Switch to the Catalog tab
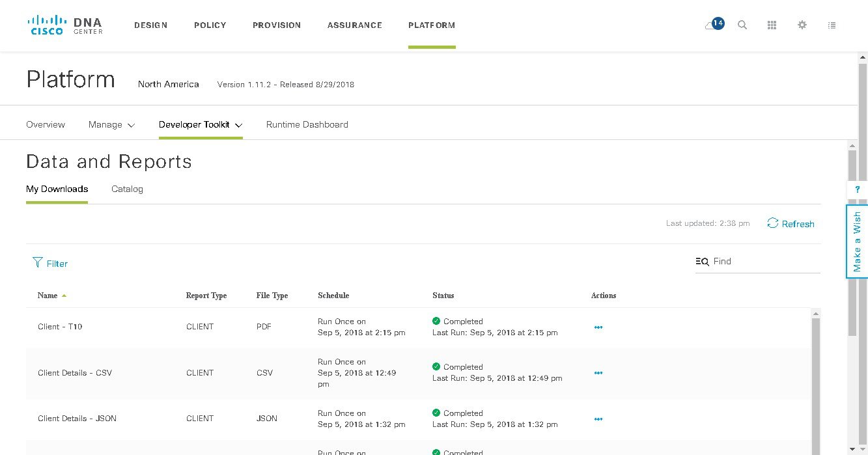Viewport: 868px width, 455px height. [127, 189]
